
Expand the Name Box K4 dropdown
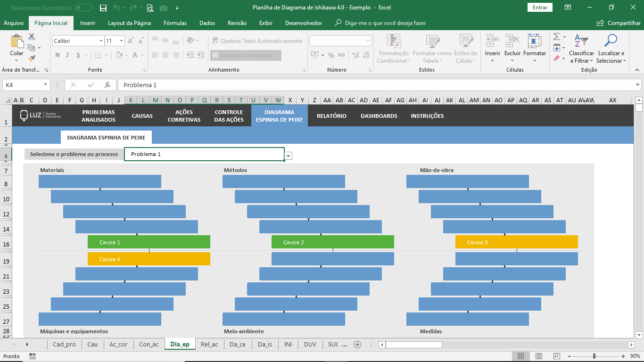46,85
